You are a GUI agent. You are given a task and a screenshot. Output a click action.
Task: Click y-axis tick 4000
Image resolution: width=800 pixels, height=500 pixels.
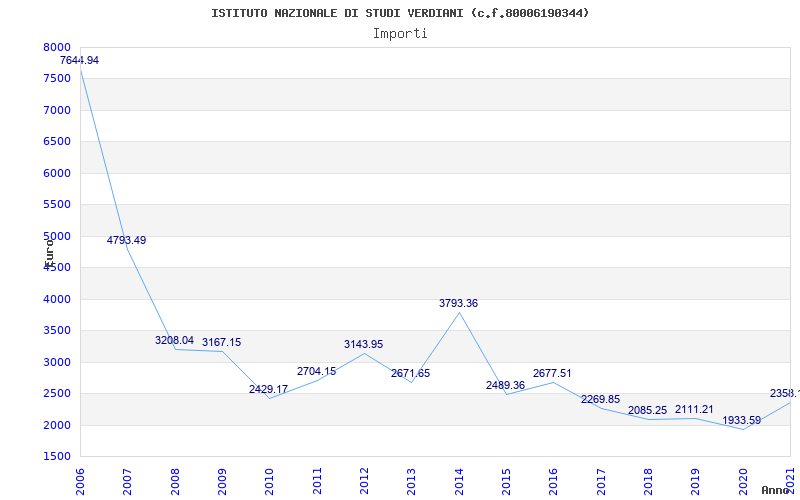point(57,299)
